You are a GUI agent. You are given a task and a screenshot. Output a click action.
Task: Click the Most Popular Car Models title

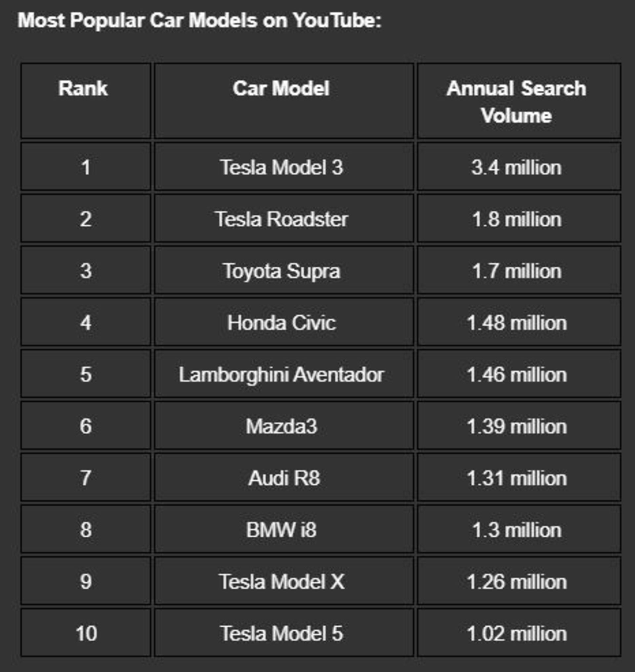[200, 20]
